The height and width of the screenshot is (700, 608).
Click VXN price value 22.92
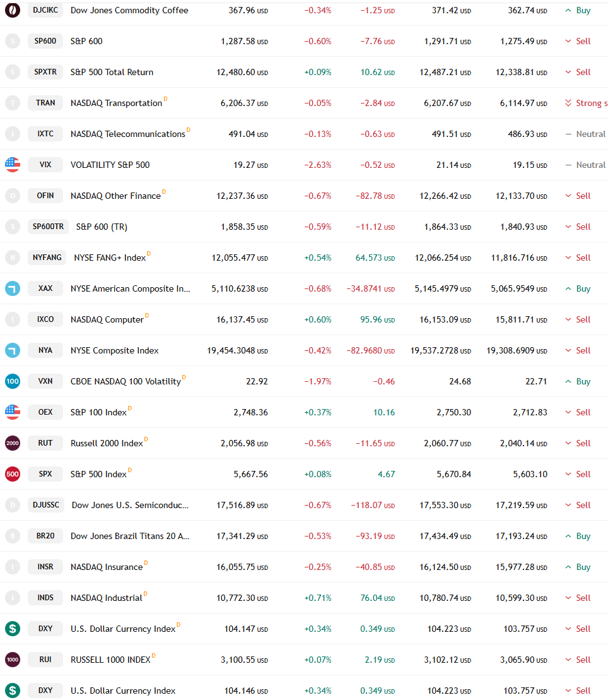(x=257, y=382)
